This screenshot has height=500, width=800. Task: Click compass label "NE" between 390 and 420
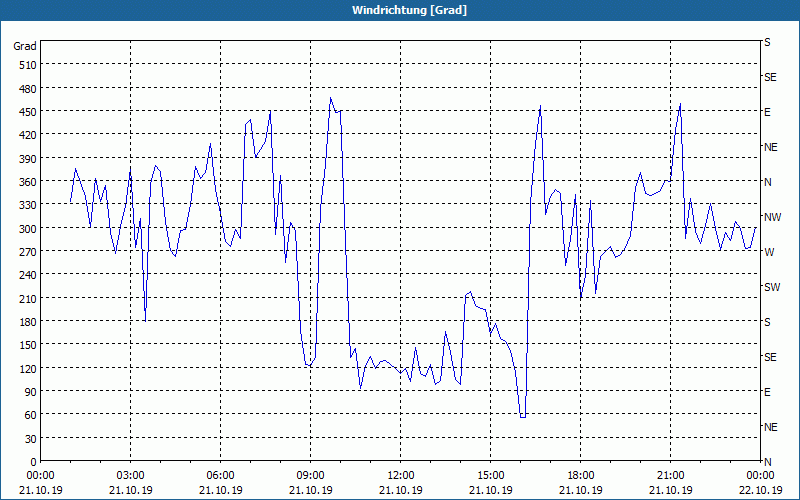tap(770, 147)
